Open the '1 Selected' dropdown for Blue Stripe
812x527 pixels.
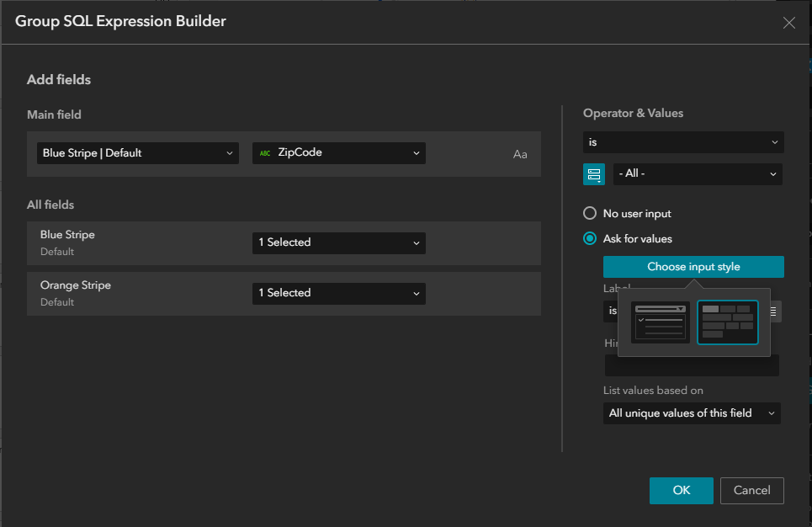(338, 242)
